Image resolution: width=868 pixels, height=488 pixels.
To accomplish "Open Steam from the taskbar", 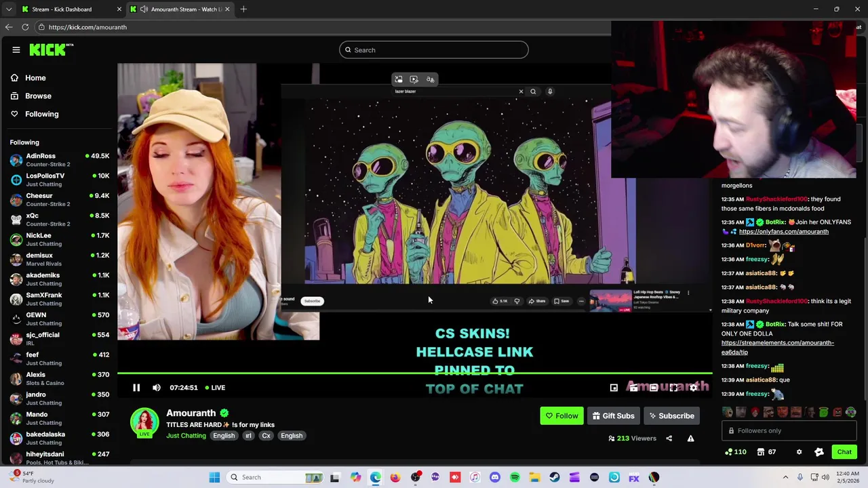I will 555,477.
